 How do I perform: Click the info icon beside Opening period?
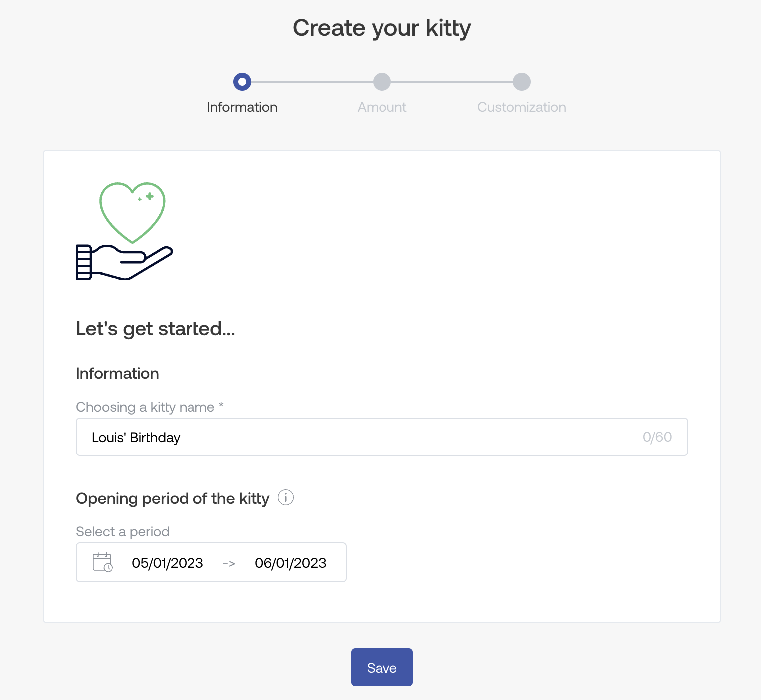(x=286, y=497)
